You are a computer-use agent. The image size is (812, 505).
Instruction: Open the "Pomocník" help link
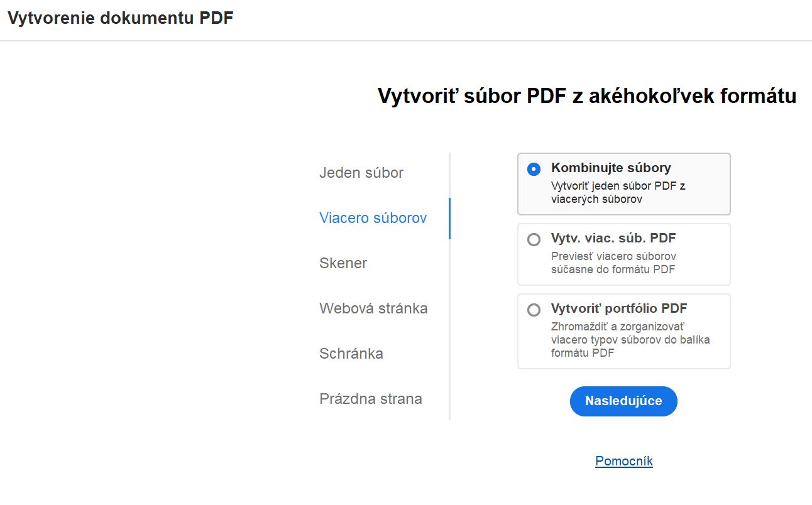(x=623, y=460)
